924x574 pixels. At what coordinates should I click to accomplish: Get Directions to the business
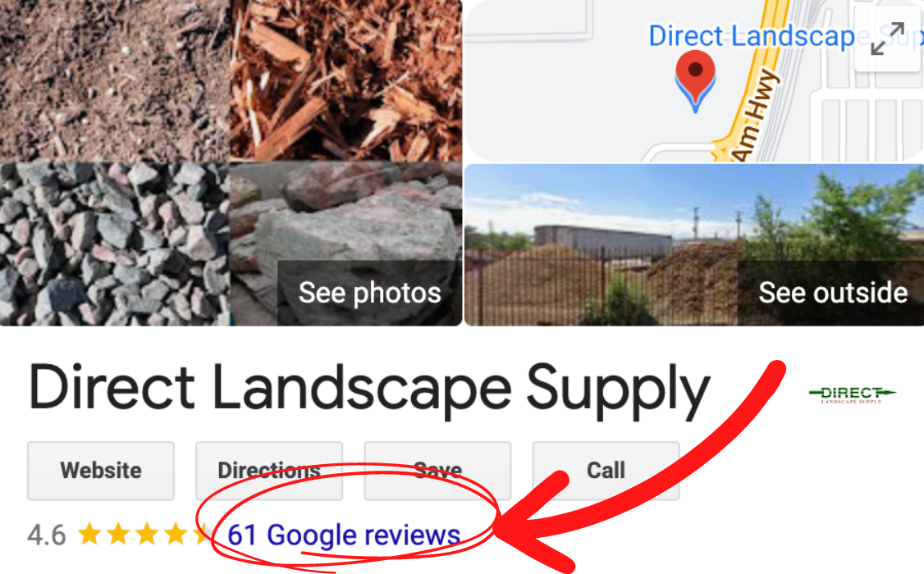coord(269,471)
